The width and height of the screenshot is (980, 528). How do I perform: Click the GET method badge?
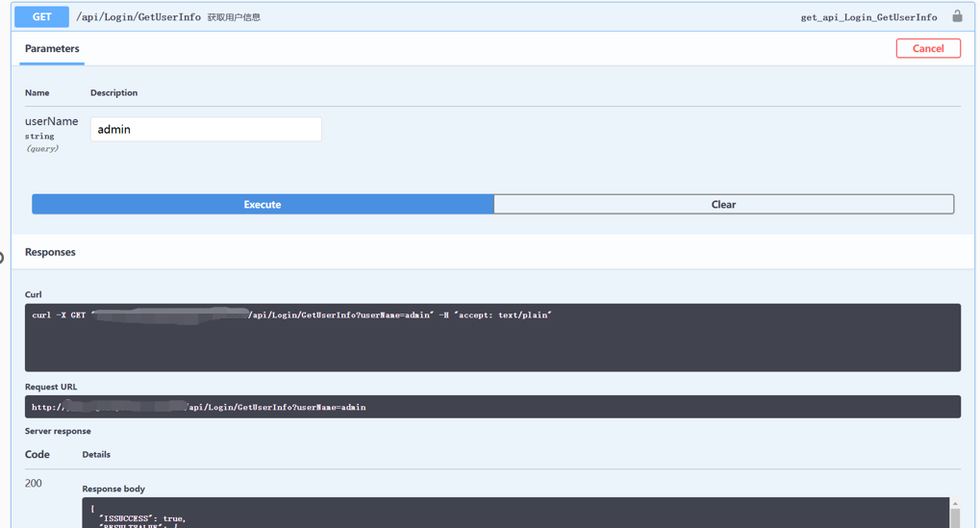click(41, 17)
